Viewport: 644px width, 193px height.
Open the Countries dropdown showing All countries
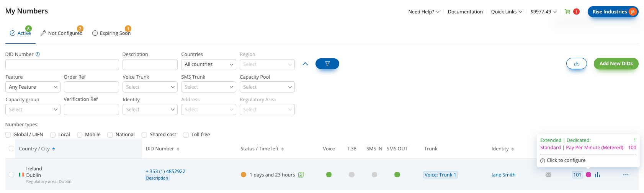pos(209,64)
